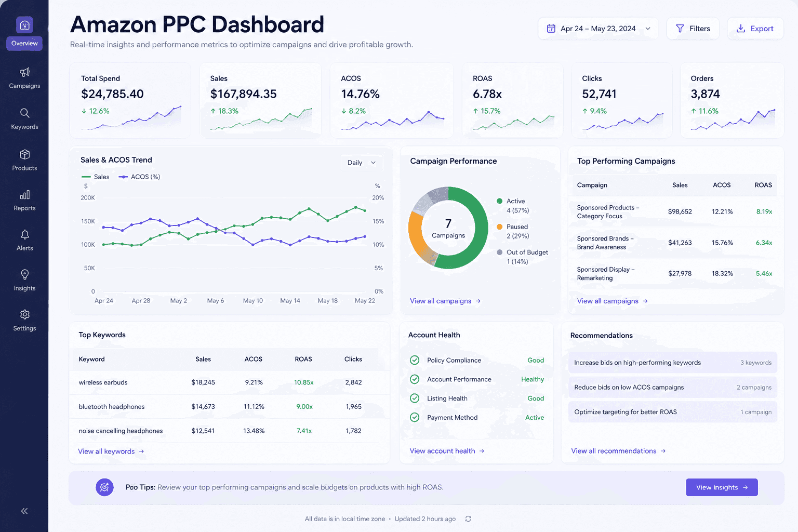
Task: Open the ROAS metric card
Action: point(512,100)
